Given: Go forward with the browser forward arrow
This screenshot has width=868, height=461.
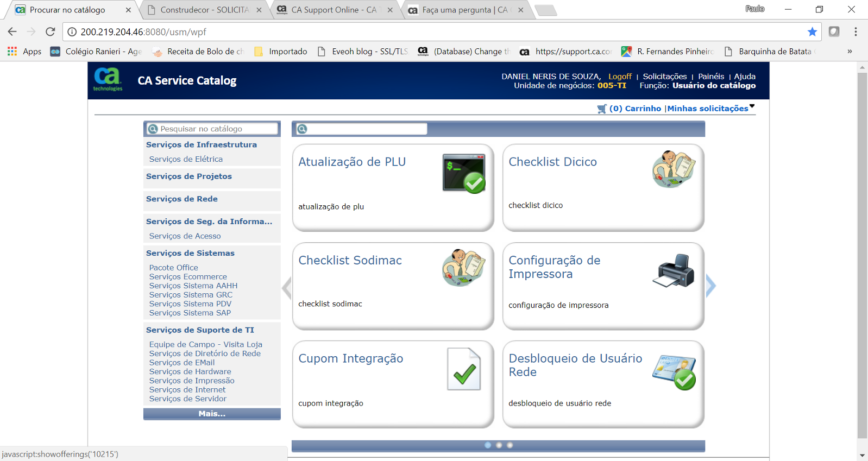Looking at the screenshot, I should pyautogui.click(x=32, y=32).
